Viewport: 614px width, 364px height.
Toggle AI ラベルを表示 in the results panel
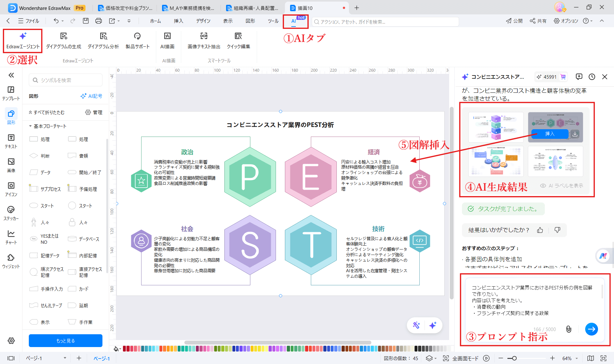(x=561, y=186)
